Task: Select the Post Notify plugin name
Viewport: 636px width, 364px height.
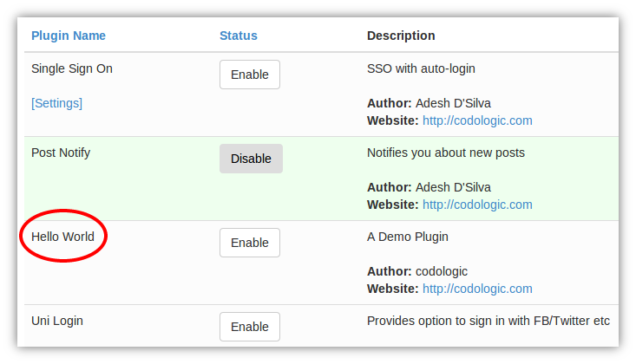Action: click(61, 153)
